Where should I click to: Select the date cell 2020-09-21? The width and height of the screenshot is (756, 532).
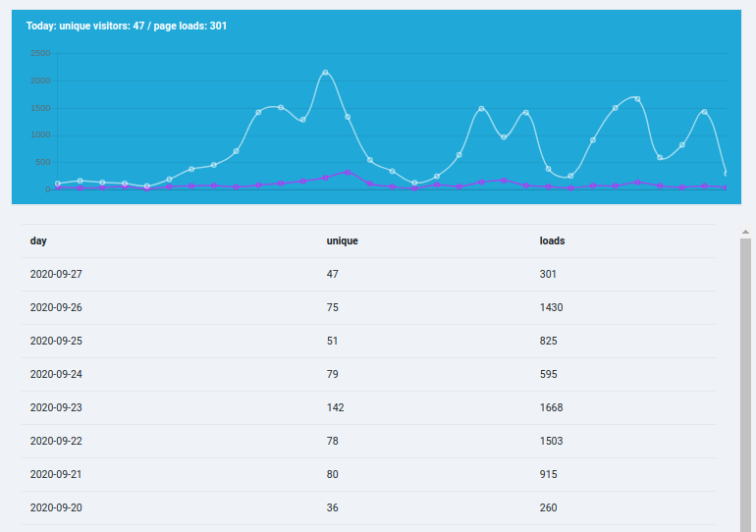pyautogui.click(x=56, y=474)
